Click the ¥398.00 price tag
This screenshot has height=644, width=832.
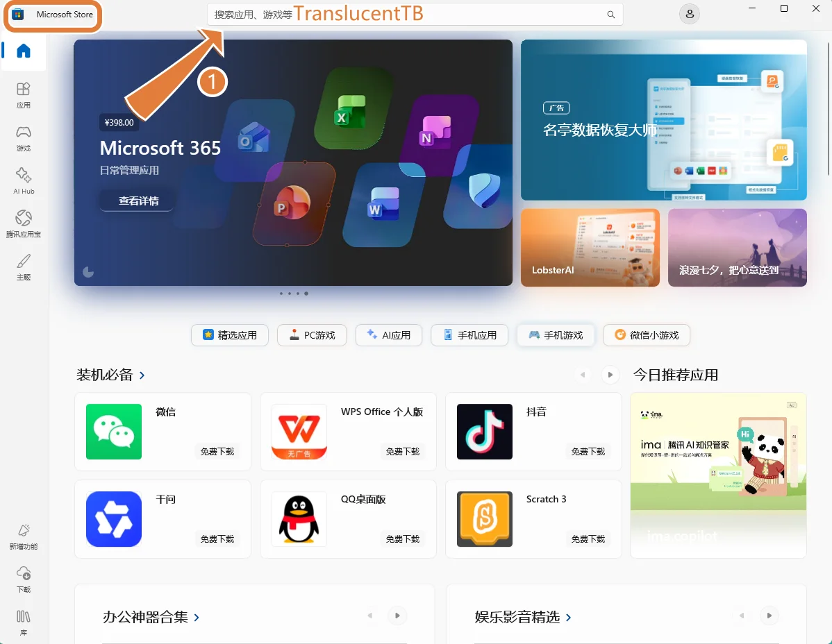119,122
